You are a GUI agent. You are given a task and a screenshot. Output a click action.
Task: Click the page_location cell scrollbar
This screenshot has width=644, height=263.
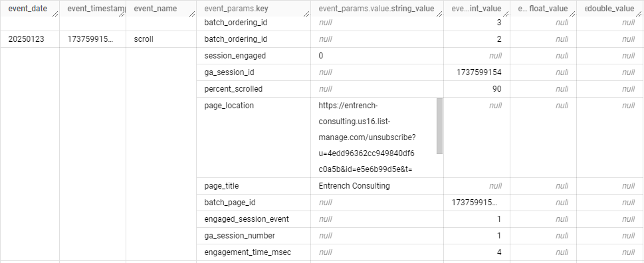click(439, 126)
